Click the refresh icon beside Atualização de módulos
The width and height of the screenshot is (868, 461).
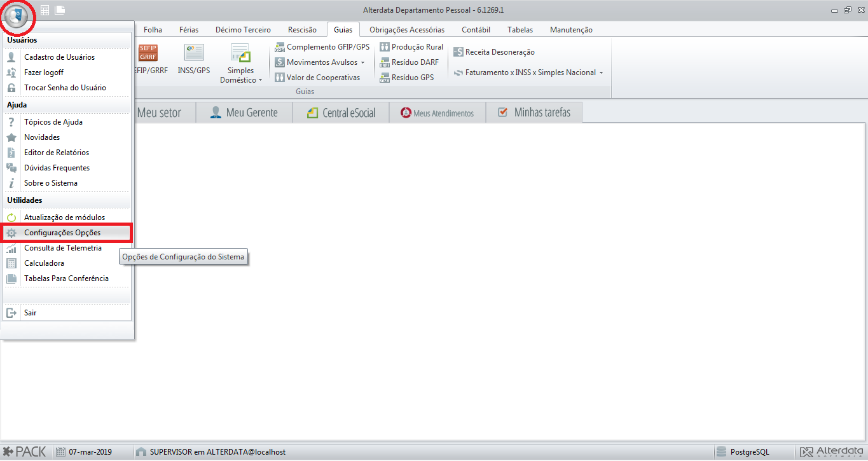coord(11,217)
